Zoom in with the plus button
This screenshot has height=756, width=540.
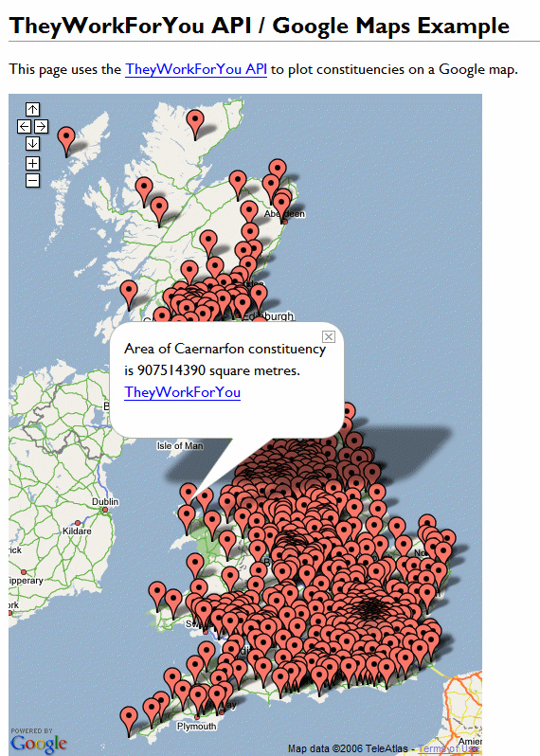click(x=32, y=163)
